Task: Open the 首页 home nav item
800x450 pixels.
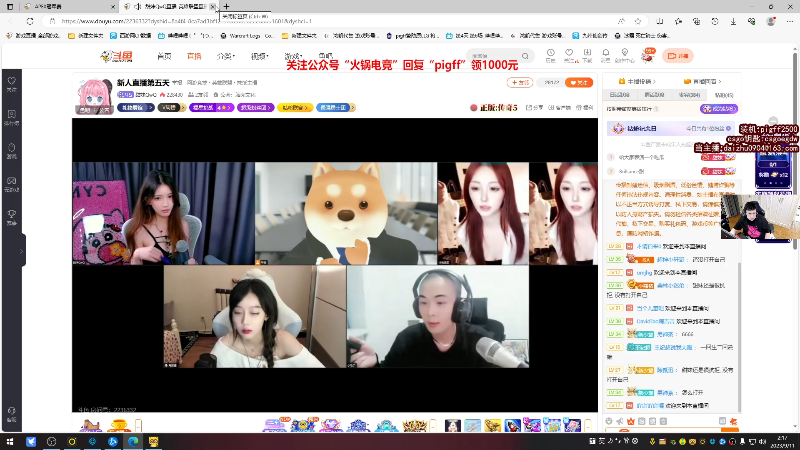Action: 164,56
